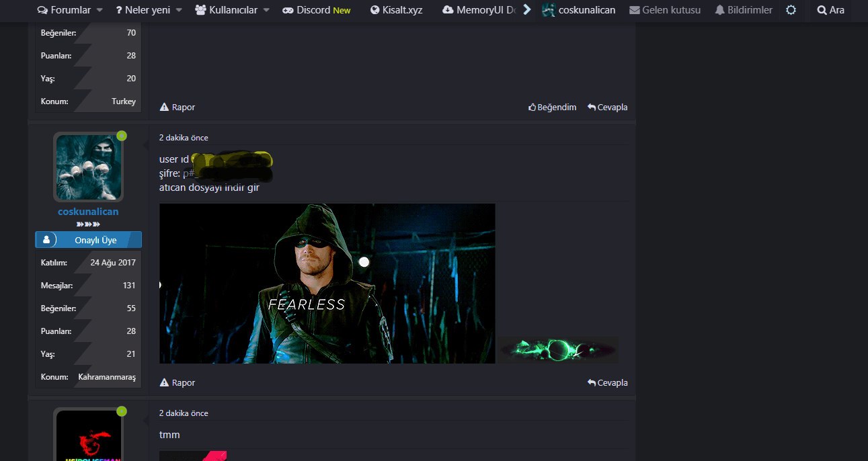Image resolution: width=868 pixels, height=461 pixels.
Task: Open the Discord New link
Action: coord(316,10)
